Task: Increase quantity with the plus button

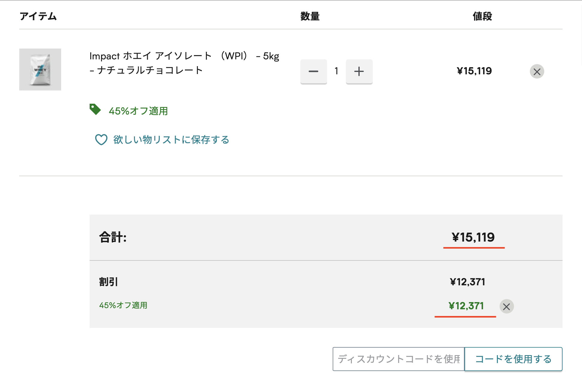Action: tap(359, 71)
